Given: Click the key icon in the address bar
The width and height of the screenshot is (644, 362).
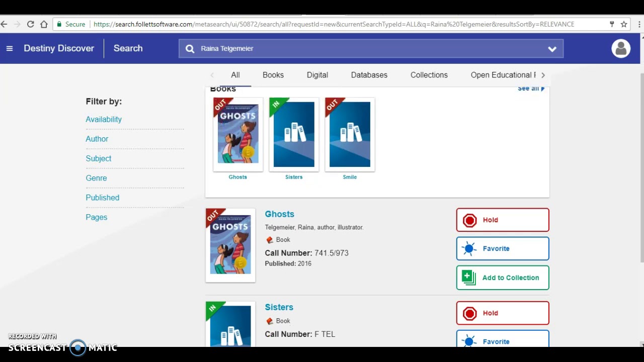Looking at the screenshot, I should 612,24.
